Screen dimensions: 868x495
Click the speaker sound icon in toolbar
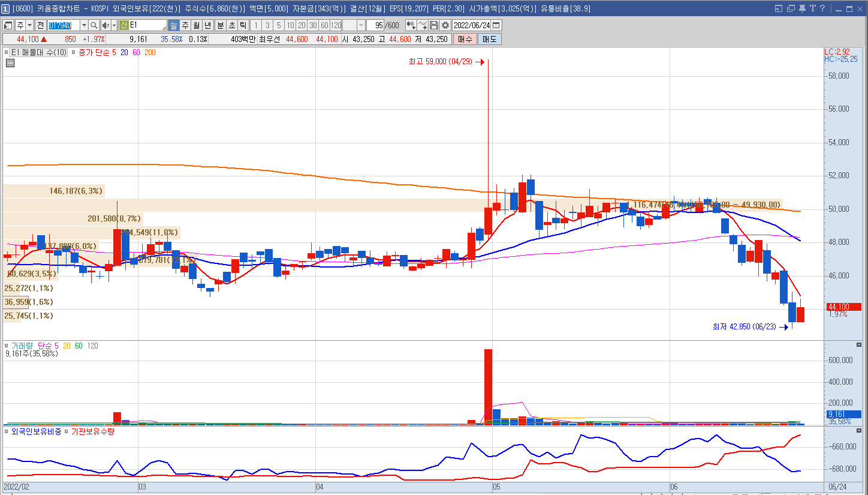106,25
